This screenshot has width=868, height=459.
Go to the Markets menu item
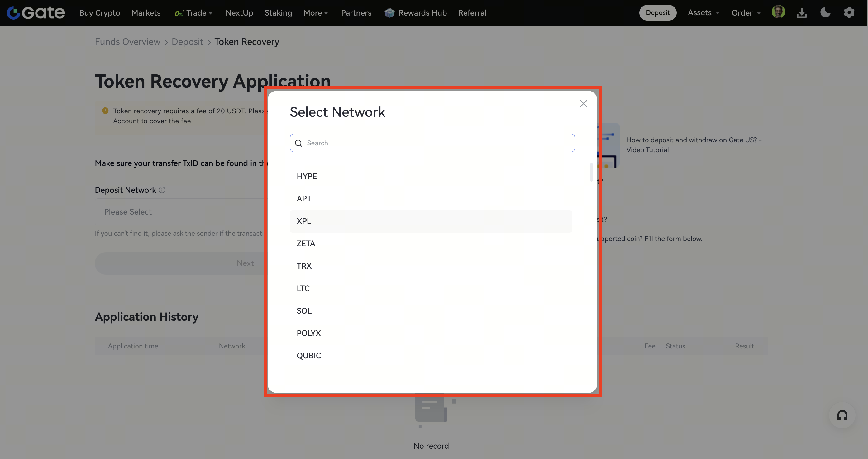point(146,13)
